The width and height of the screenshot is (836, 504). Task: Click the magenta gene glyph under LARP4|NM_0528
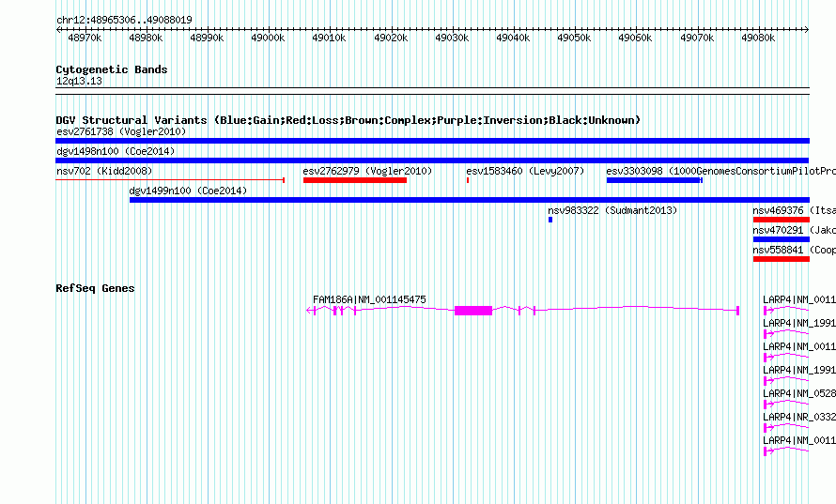click(x=786, y=405)
